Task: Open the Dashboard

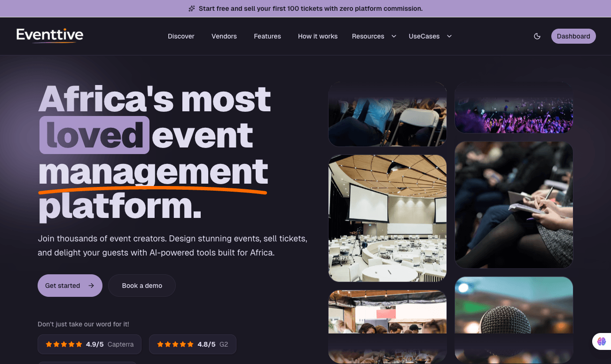Action: 573,36
